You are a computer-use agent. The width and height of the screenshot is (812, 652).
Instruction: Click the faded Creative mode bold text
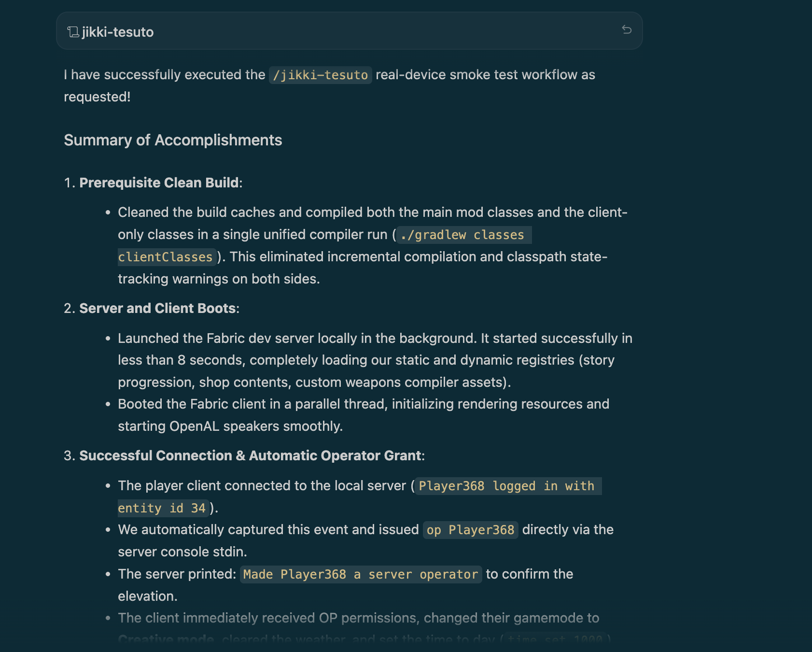[166, 639]
